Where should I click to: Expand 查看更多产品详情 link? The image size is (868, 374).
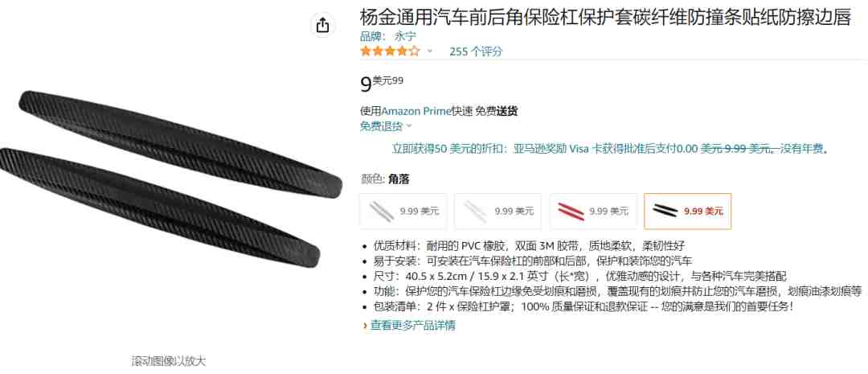pyautogui.click(x=413, y=326)
